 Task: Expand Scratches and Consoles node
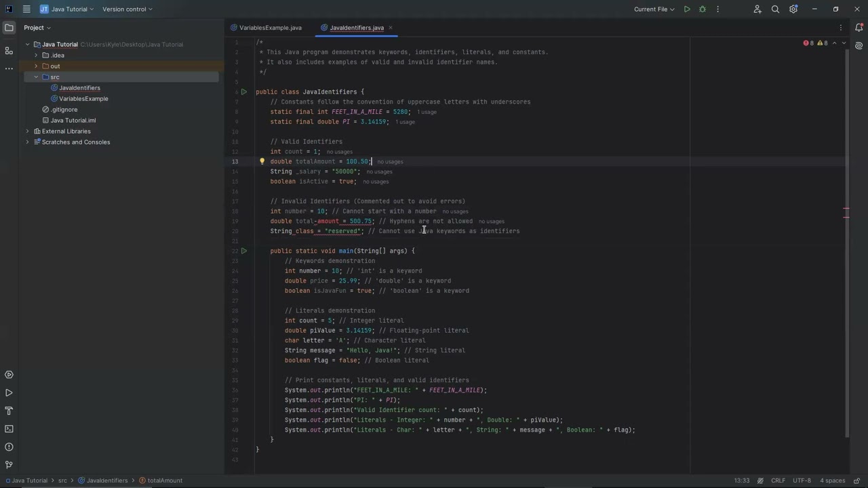pos(28,142)
